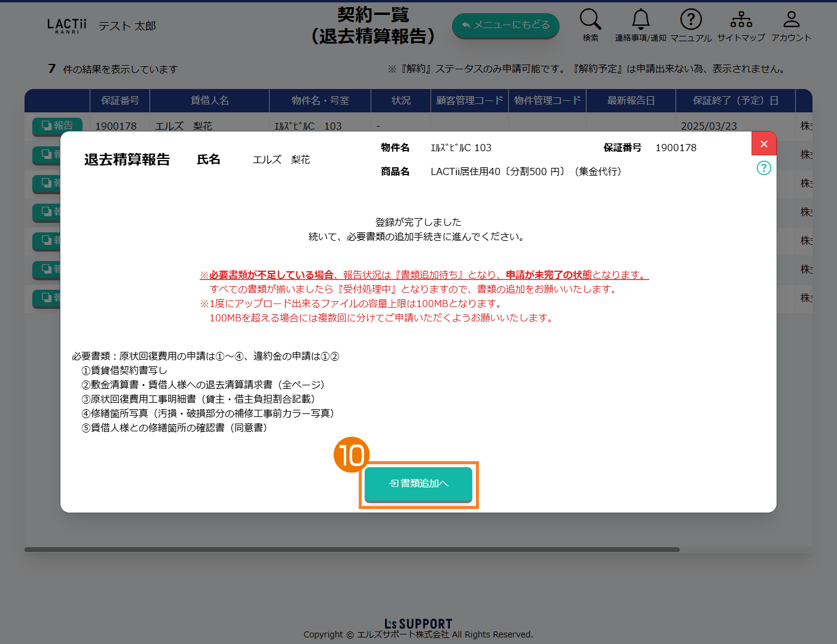Click the horizontal scrollbar below the table

tap(352, 550)
